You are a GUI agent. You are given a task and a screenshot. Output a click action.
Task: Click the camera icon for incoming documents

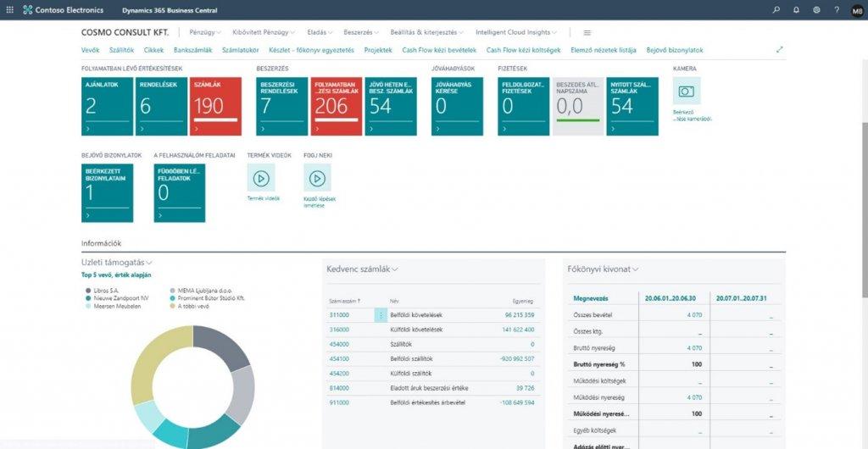pyautogui.click(x=686, y=91)
